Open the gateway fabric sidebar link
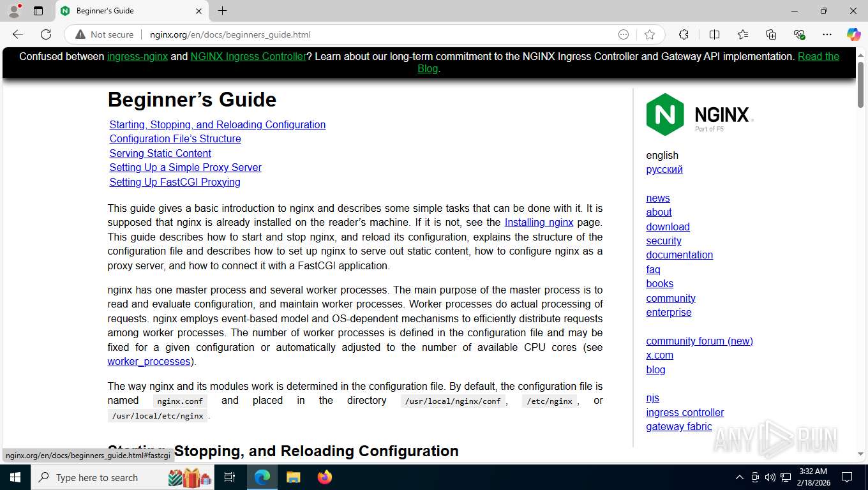Image resolution: width=868 pixels, height=490 pixels. [x=679, y=426]
